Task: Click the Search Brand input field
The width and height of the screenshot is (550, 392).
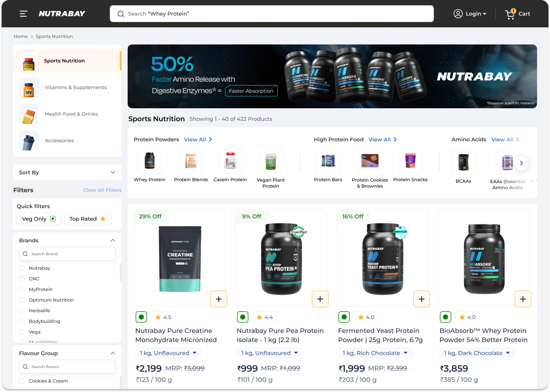Action: (x=67, y=254)
